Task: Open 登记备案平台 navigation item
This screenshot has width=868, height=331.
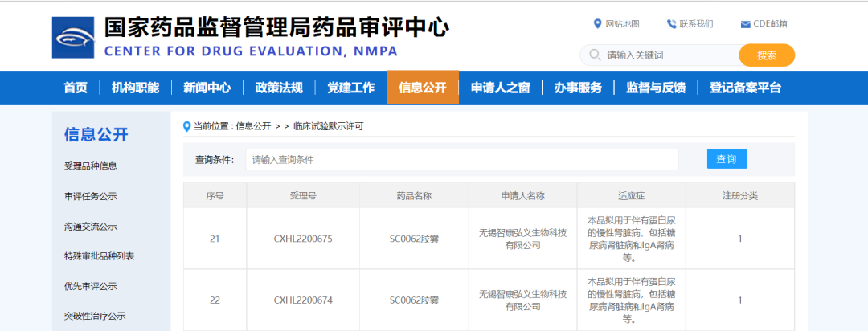Action: [x=745, y=88]
